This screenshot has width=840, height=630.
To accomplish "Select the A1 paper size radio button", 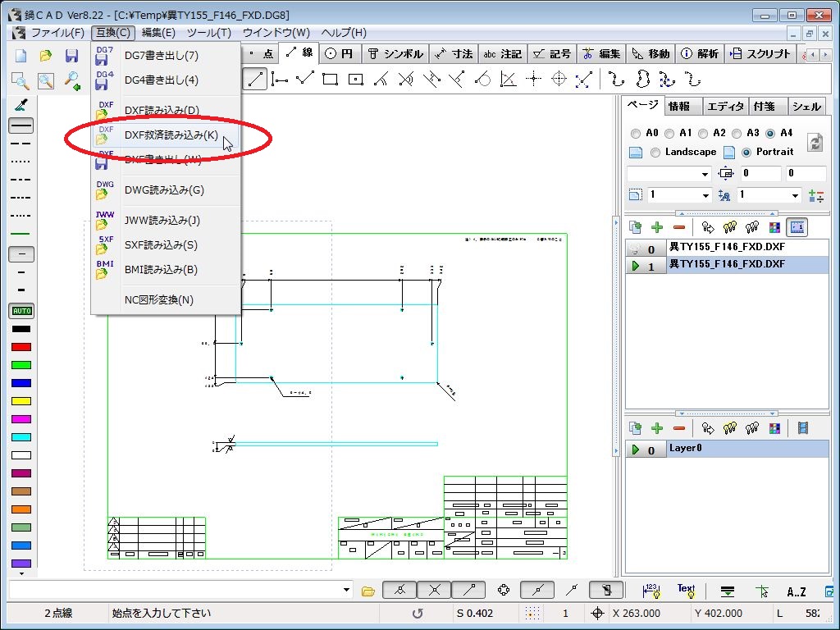I will 669,134.
